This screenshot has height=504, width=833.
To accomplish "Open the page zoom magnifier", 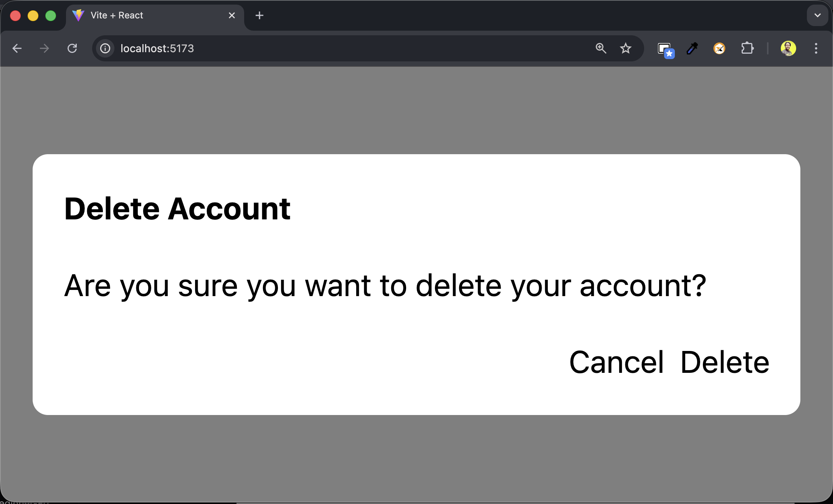I will [601, 48].
